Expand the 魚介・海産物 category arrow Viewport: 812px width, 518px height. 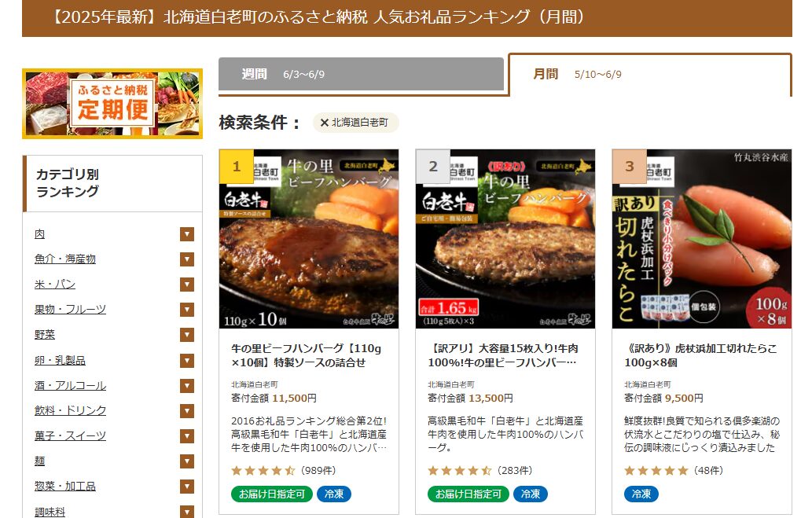[x=187, y=259]
